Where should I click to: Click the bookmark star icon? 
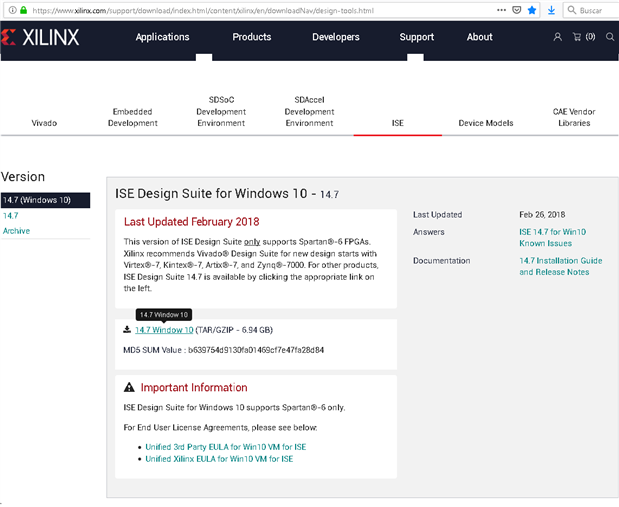pos(532,9)
